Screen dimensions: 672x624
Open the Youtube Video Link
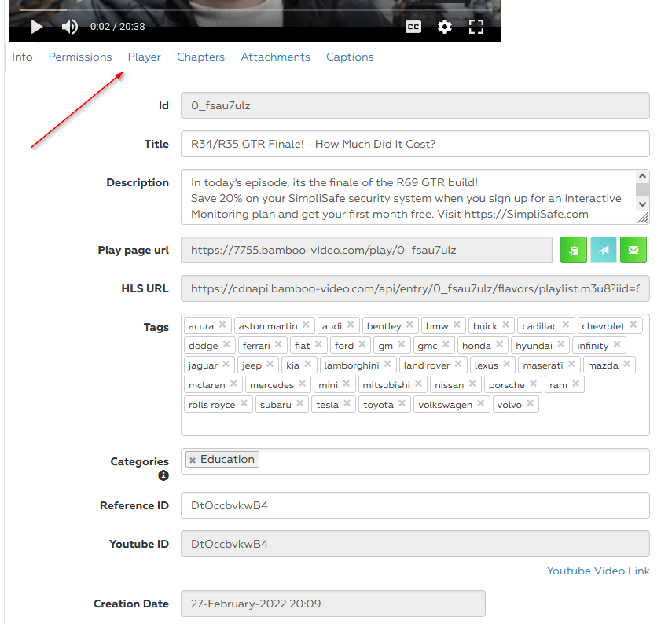[x=598, y=571]
